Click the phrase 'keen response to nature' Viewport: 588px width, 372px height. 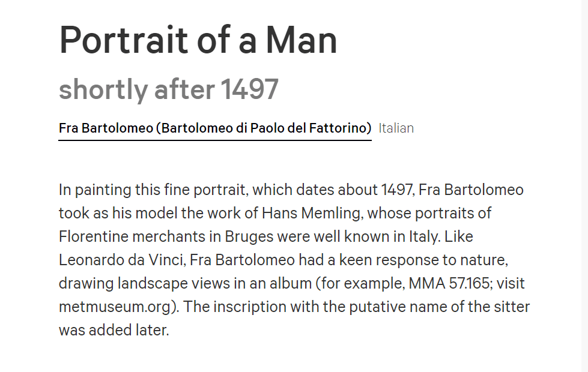point(423,260)
